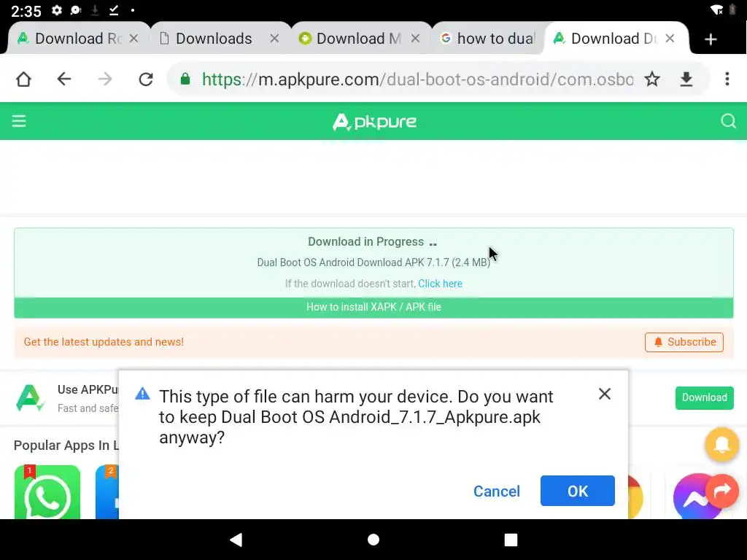Dismiss the harmful file warning with X
This screenshot has width=747, height=560.
(605, 394)
